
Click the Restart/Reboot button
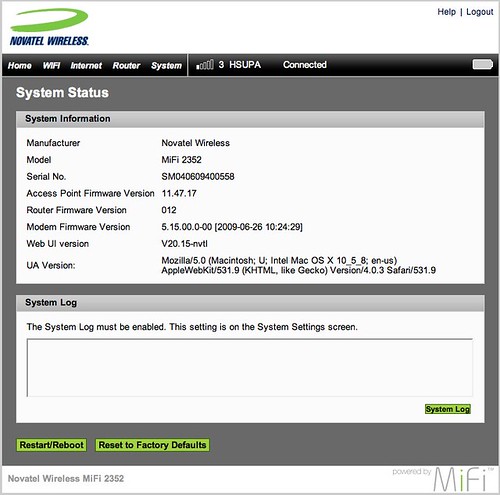[51, 445]
